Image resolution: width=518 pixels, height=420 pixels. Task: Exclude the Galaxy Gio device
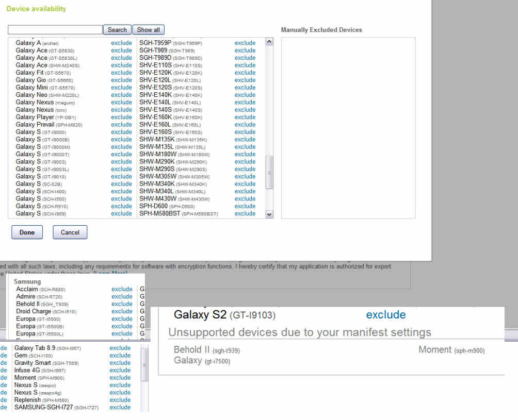tap(122, 80)
